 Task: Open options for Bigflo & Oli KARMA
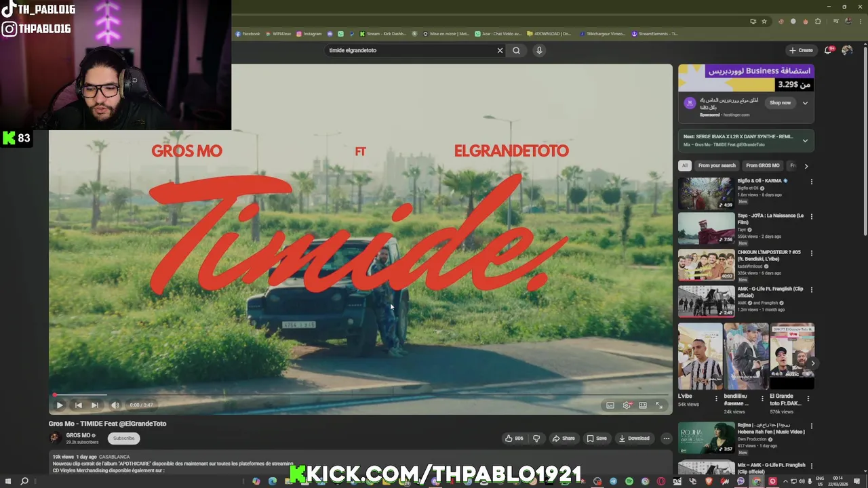[x=811, y=182]
